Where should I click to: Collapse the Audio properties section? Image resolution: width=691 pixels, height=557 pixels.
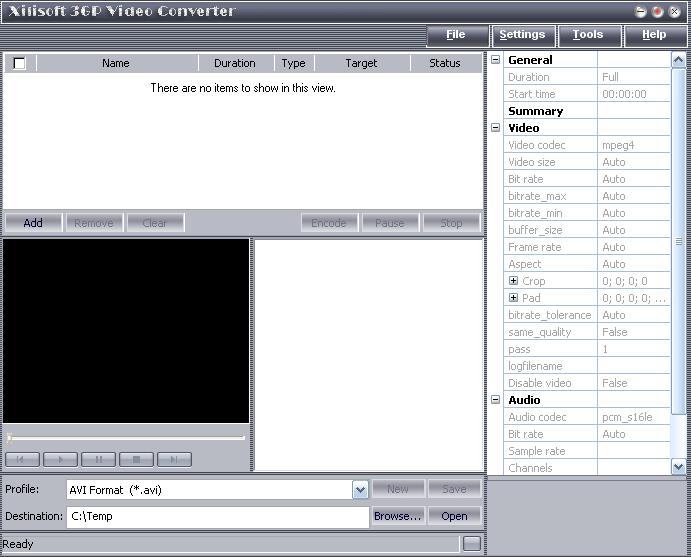496,400
